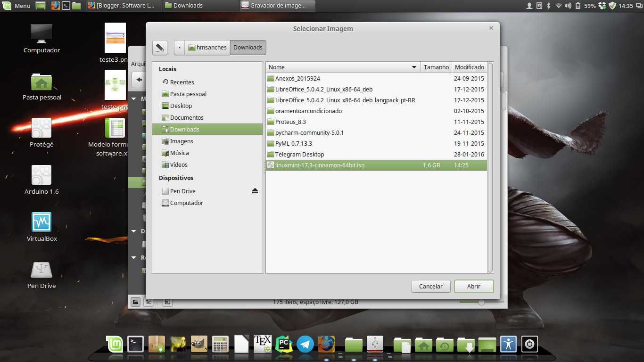
Task: Open the Bluetooth icon in the system tray
Action: pyautogui.click(x=548, y=6)
